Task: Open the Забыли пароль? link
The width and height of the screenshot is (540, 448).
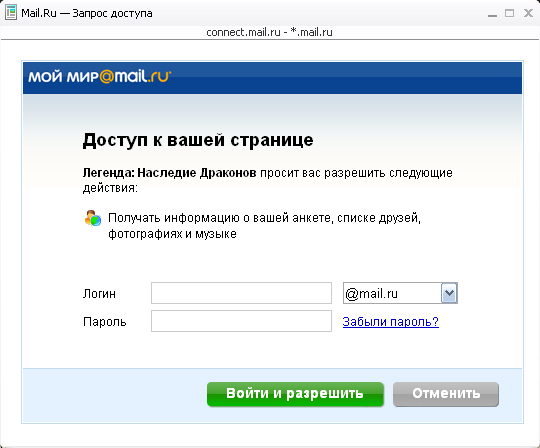Action: [391, 322]
